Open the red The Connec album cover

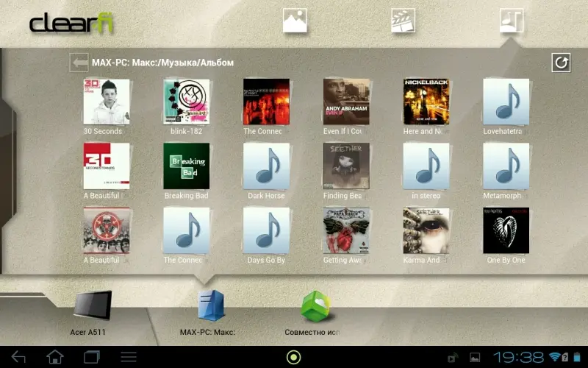pos(266,102)
